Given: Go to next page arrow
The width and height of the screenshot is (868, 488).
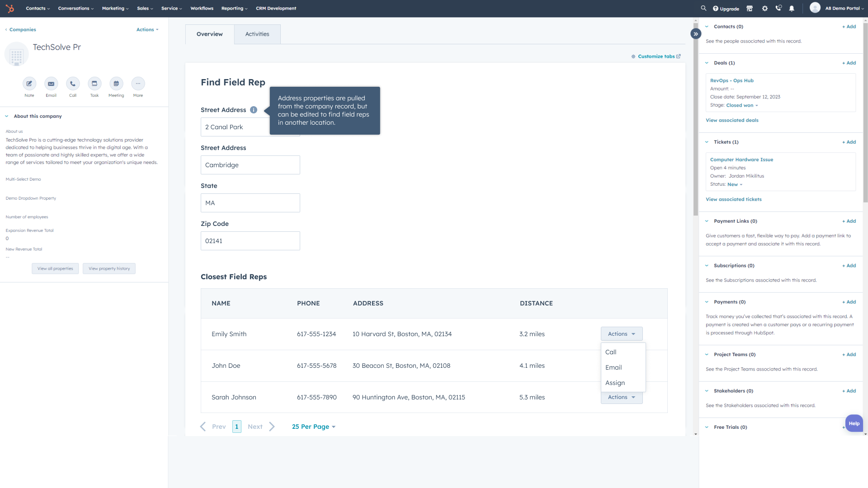Looking at the screenshot, I should point(272,427).
